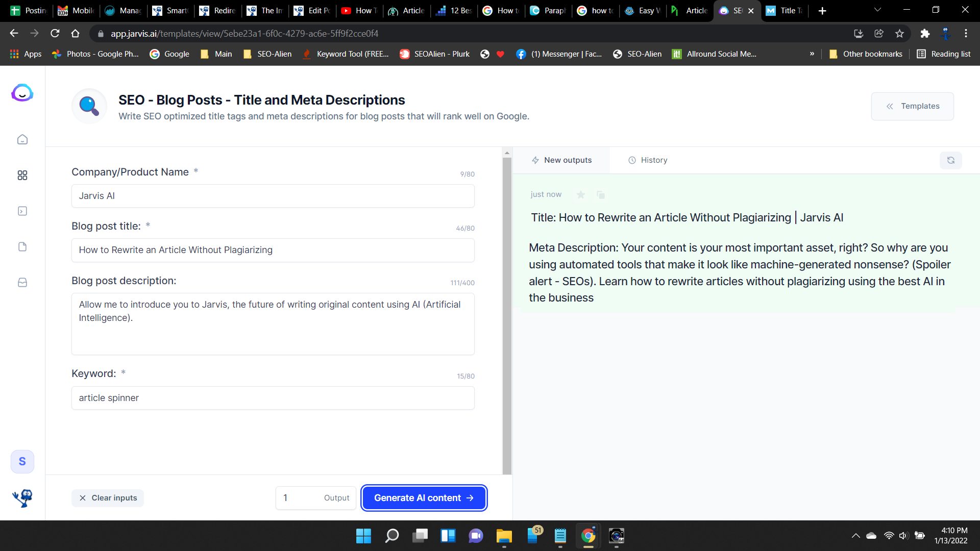
Task: Open the inbox tray icon in the sidebar
Action: [x=22, y=282]
